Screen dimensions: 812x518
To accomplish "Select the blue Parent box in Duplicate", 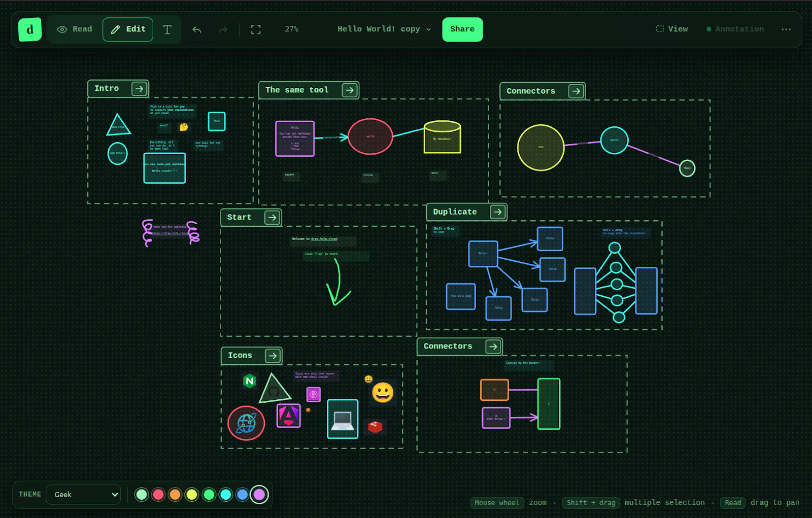I will point(483,254).
